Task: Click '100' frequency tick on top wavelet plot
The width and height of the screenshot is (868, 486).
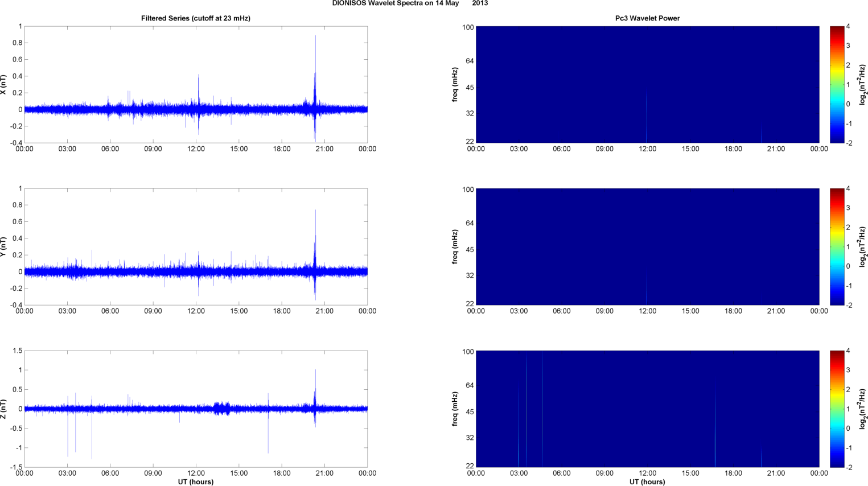Action: click(x=468, y=27)
